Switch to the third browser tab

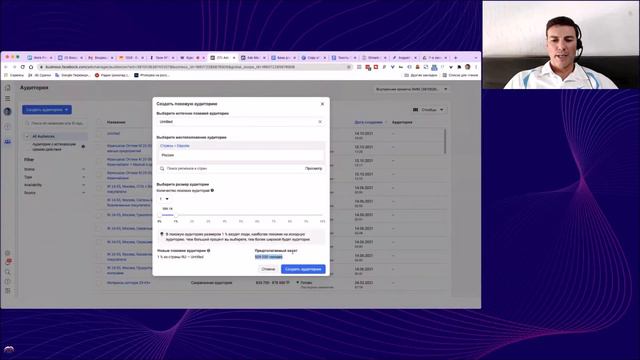tap(100, 58)
